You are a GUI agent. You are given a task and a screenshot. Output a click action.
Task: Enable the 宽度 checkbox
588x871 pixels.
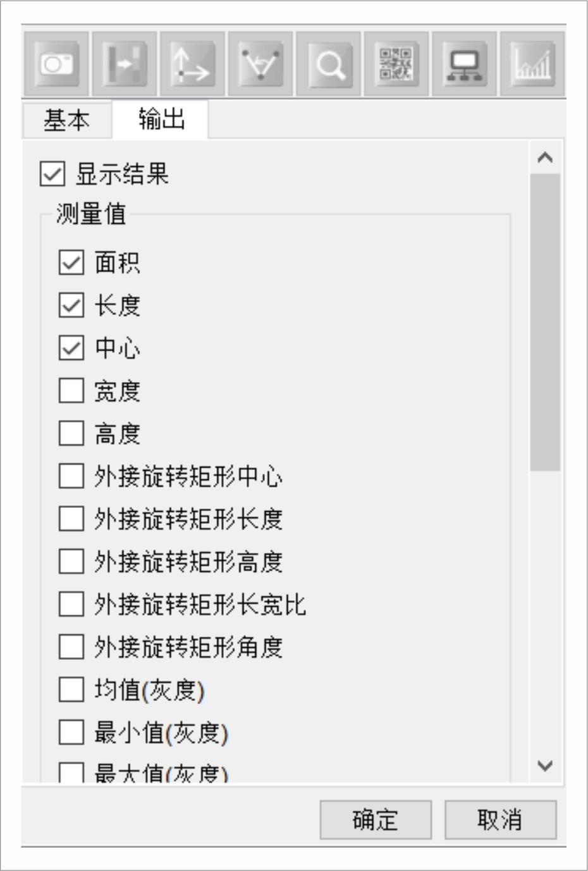tap(71, 391)
